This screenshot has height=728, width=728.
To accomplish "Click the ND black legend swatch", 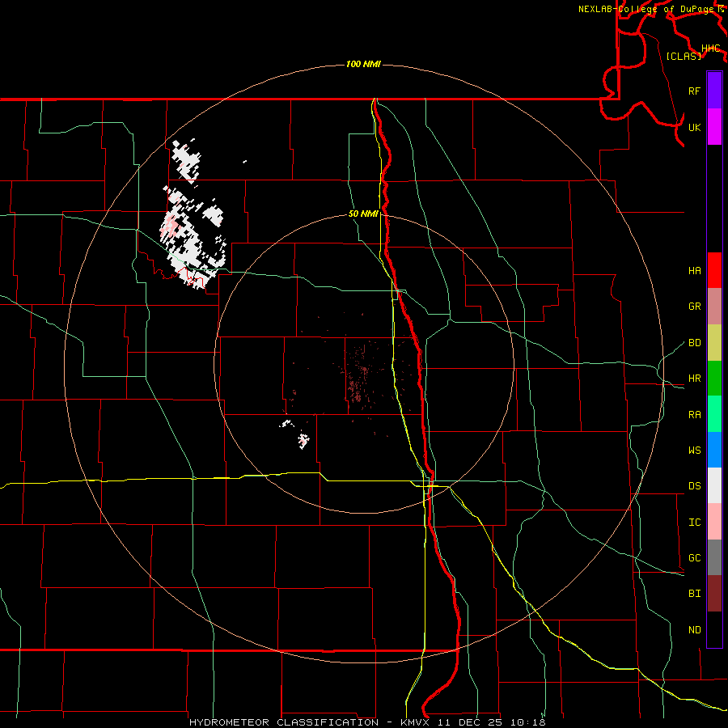I will (714, 629).
